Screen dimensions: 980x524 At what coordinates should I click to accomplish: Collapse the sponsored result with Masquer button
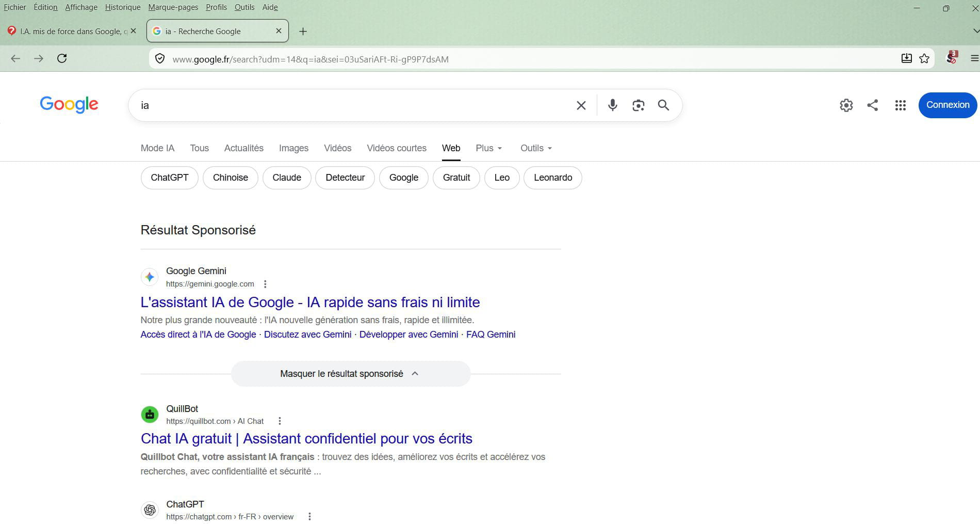(351, 374)
